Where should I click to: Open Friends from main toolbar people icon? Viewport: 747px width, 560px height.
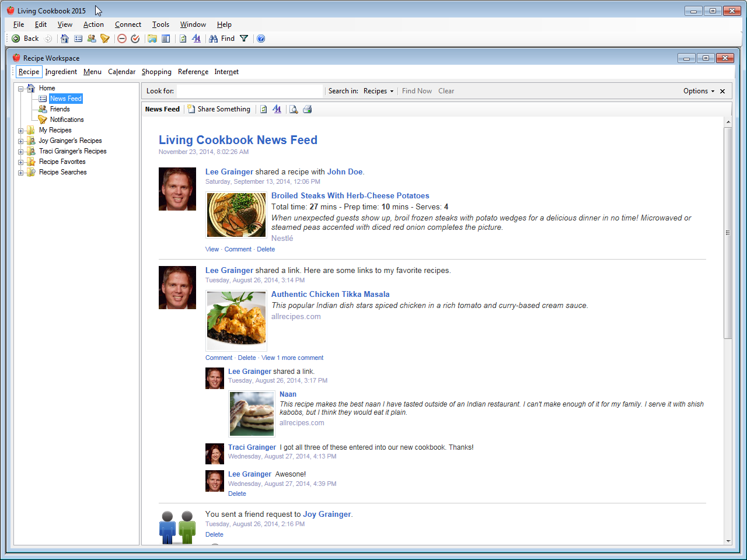pos(92,38)
